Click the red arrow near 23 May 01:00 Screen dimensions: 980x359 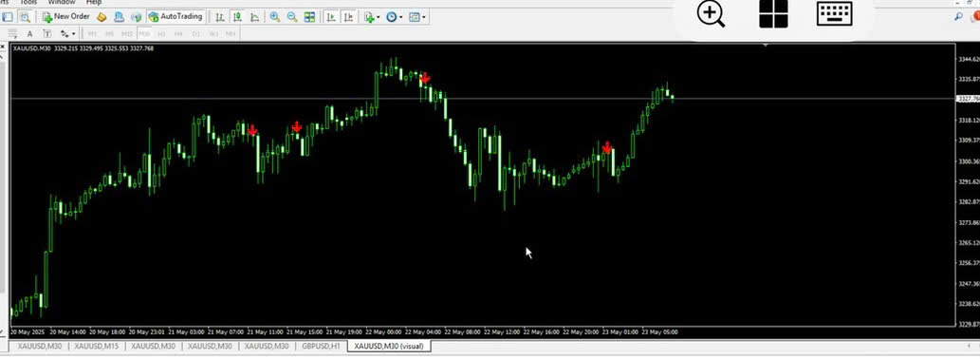click(x=607, y=148)
